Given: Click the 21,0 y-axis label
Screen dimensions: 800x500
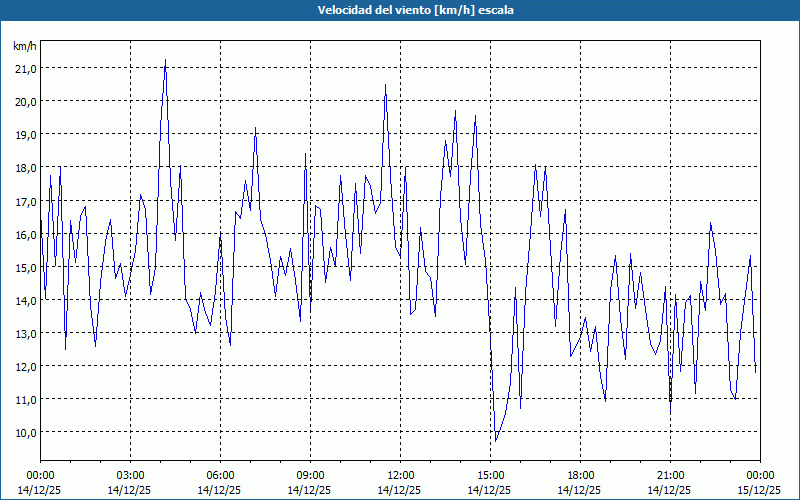Looking at the screenshot, I should point(25,68).
